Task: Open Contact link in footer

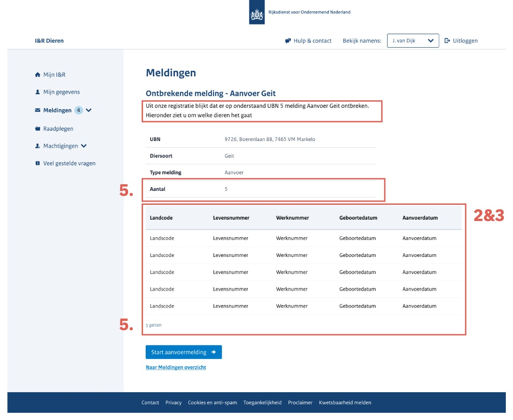Action: point(150,402)
